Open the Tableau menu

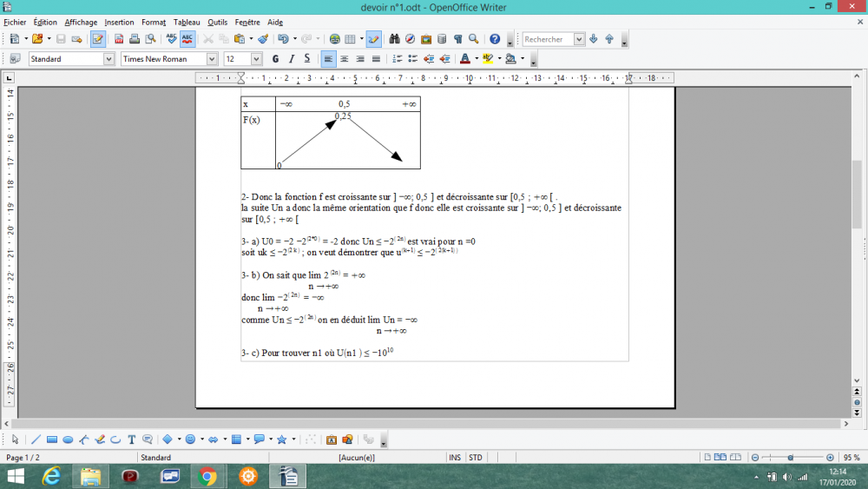[186, 22]
